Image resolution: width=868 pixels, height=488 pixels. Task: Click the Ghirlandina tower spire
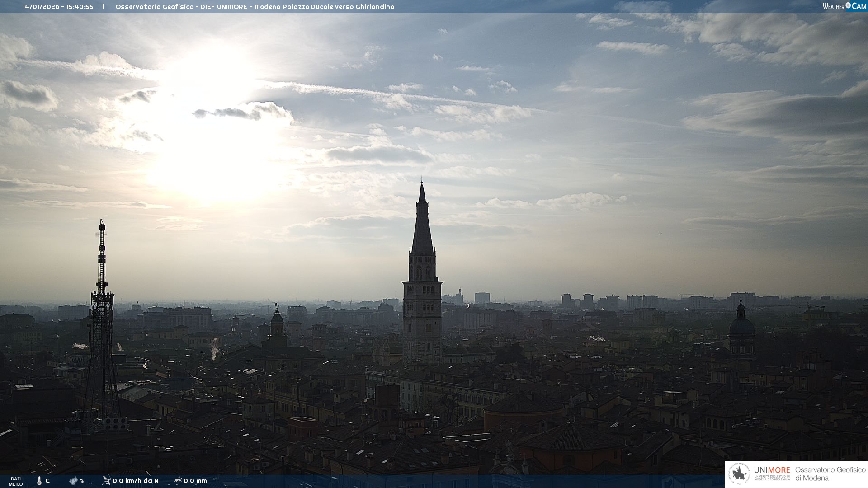pos(422,226)
